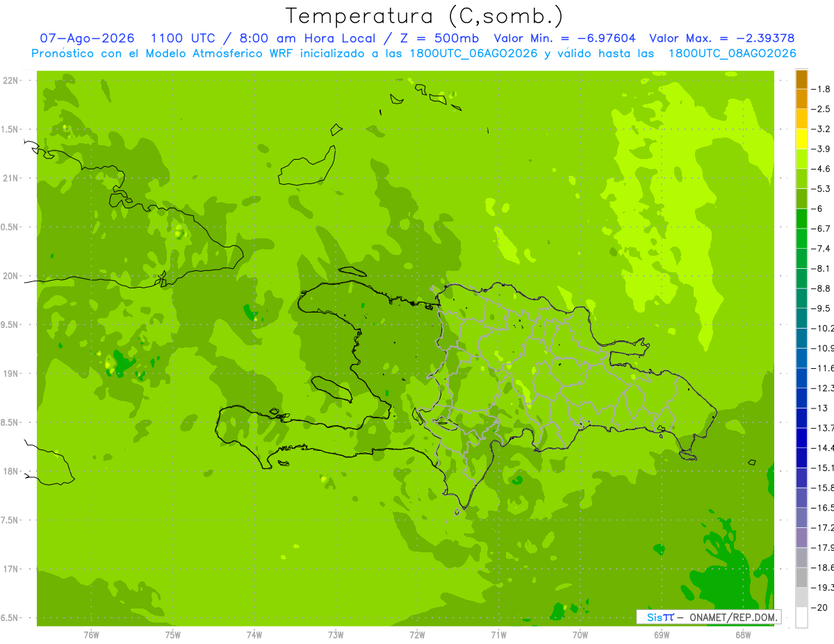This screenshot has height=644, width=834.
Task: Click the "-2.5" colorbar value
Action: coord(821,109)
